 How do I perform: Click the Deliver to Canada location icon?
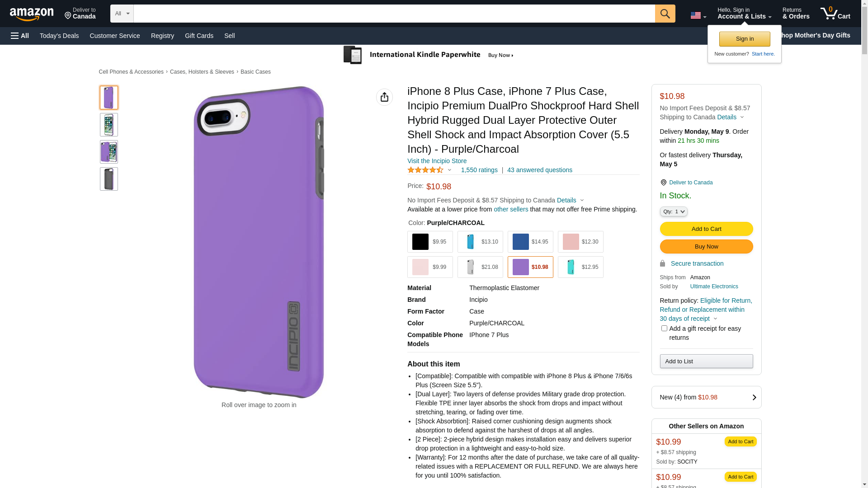pos(663,183)
